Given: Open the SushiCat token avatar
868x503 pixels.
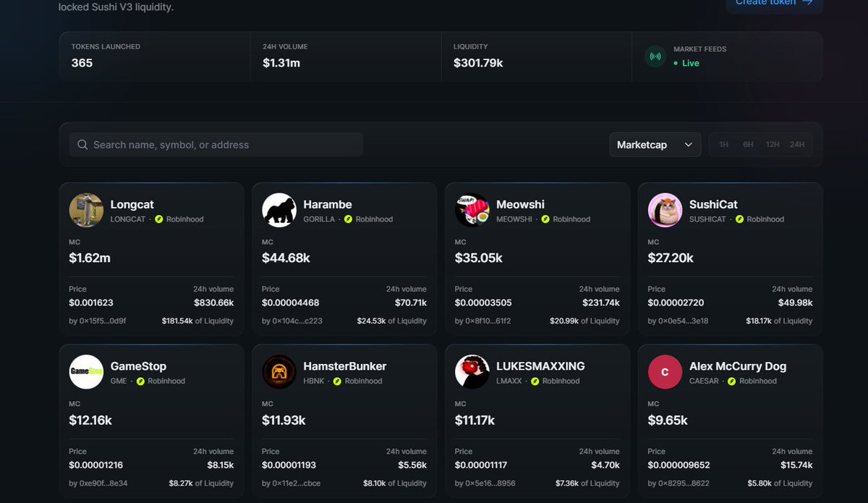Looking at the screenshot, I should [x=665, y=210].
